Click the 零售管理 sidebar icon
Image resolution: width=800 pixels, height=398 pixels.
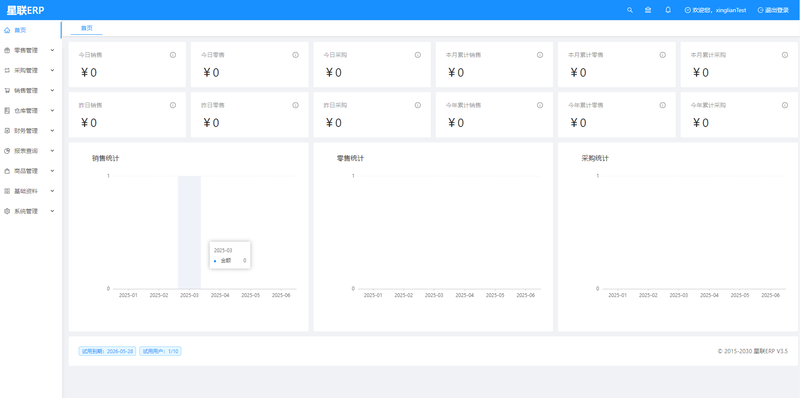coord(7,50)
